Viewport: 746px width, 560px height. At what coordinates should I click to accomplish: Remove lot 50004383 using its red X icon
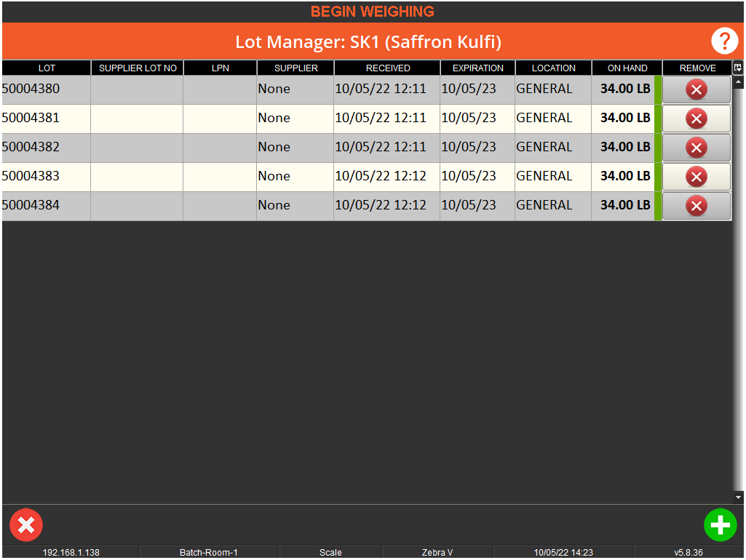click(x=696, y=176)
